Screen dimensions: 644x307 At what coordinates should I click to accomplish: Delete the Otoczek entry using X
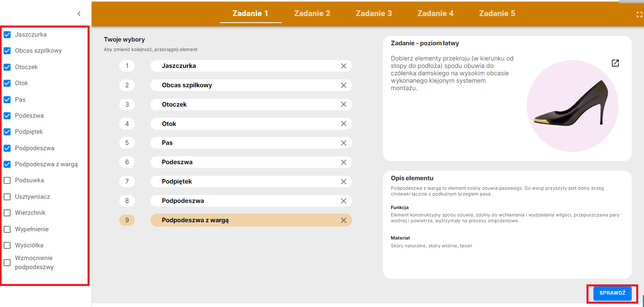coord(344,105)
